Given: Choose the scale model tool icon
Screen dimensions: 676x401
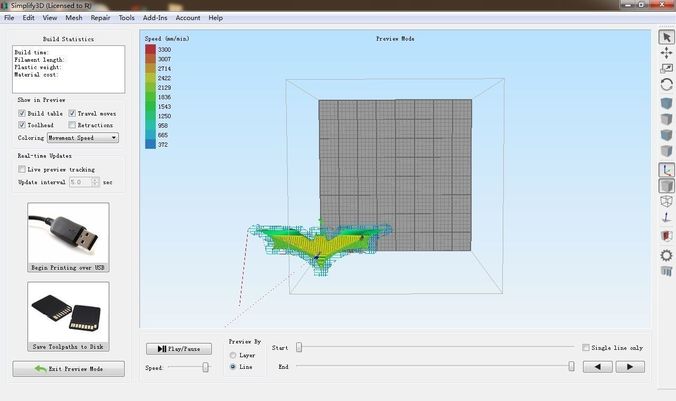Looking at the screenshot, I should (667, 69).
